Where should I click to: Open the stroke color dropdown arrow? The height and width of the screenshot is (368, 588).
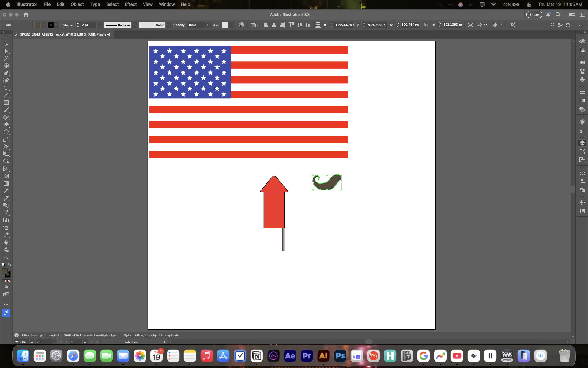click(57, 25)
